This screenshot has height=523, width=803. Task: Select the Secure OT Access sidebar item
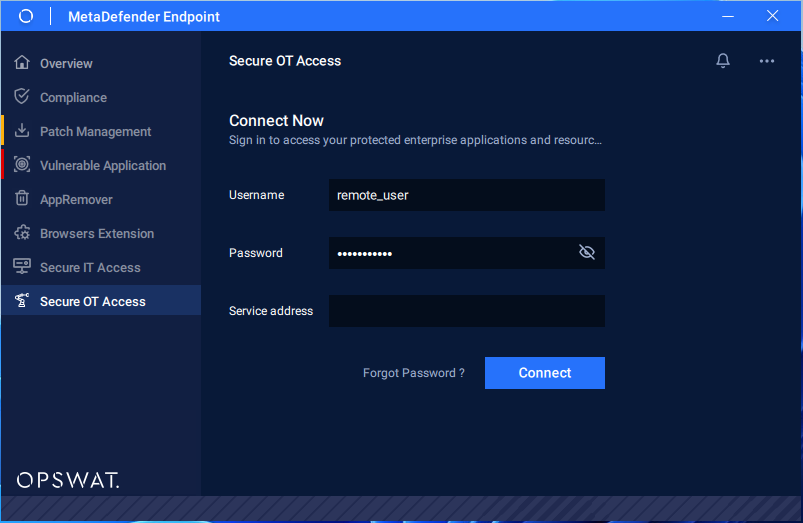(x=101, y=301)
